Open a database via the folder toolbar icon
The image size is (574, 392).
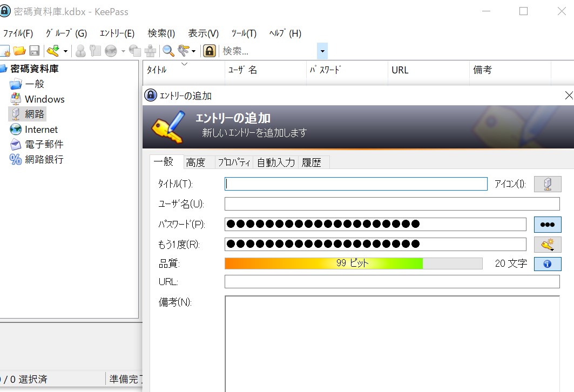(19, 50)
